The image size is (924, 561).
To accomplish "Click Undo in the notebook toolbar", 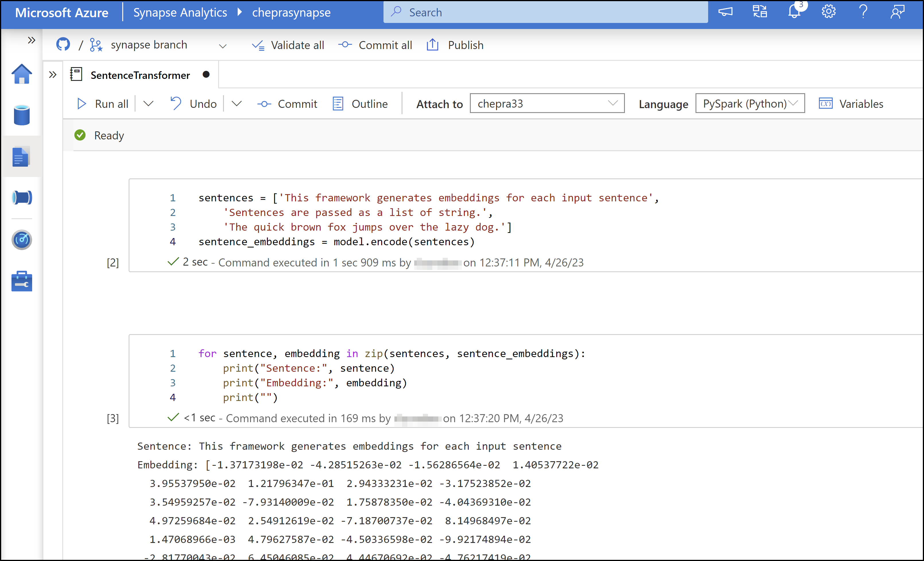I will (x=193, y=104).
